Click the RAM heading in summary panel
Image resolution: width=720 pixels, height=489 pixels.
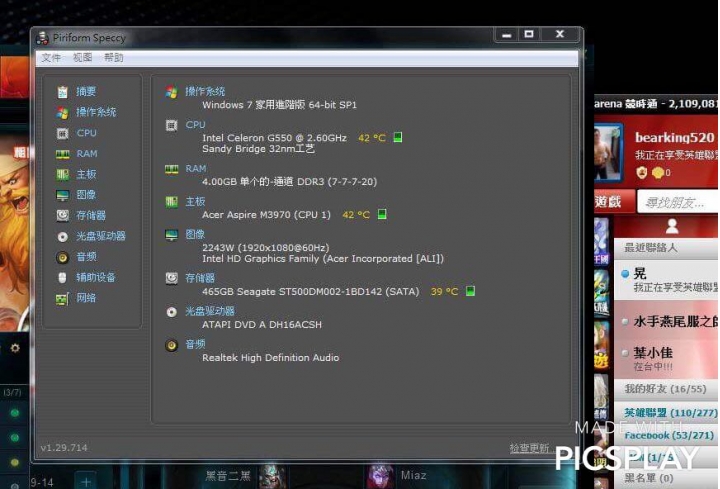(x=196, y=169)
